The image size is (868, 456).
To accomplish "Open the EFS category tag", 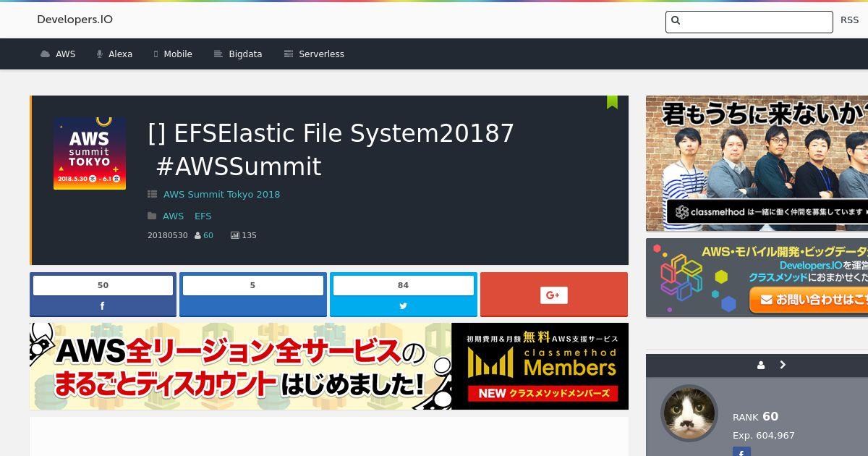I will (x=203, y=216).
